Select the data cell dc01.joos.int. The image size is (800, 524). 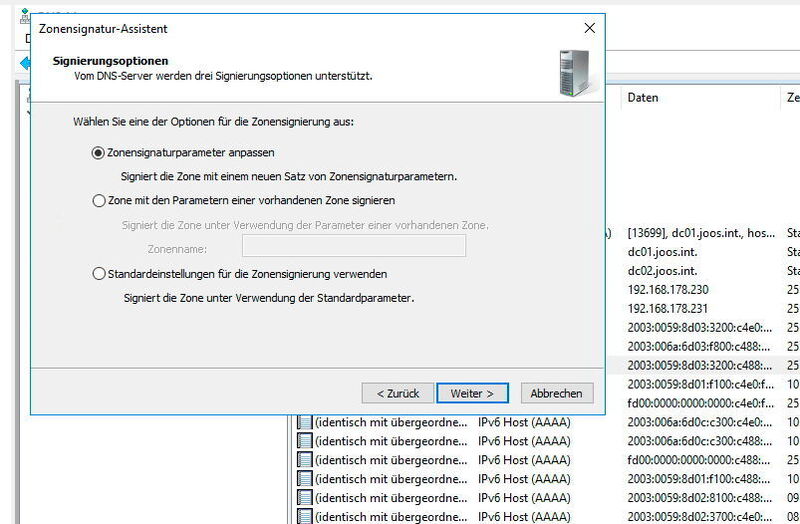[x=662, y=252]
